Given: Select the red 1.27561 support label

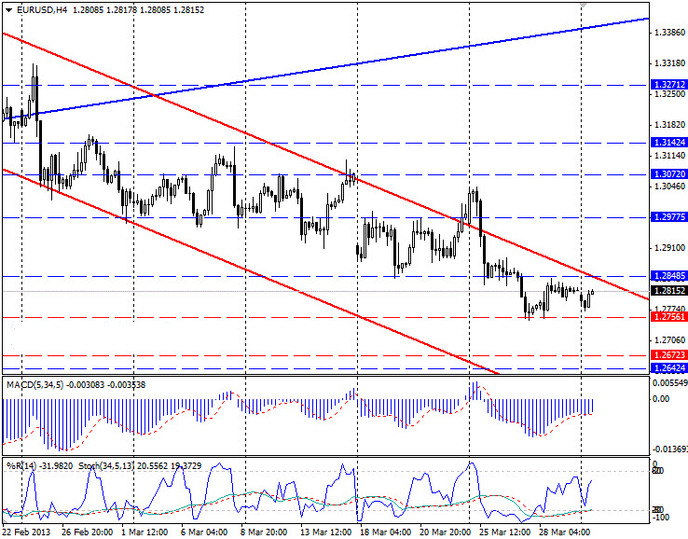Looking at the screenshot, I should pyautogui.click(x=667, y=317).
